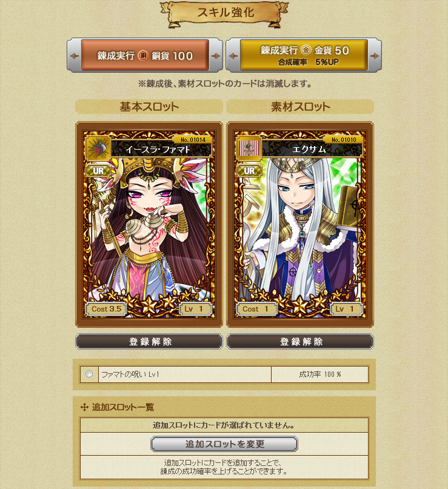Unregister the material slot card with 登録解除

coord(300,342)
